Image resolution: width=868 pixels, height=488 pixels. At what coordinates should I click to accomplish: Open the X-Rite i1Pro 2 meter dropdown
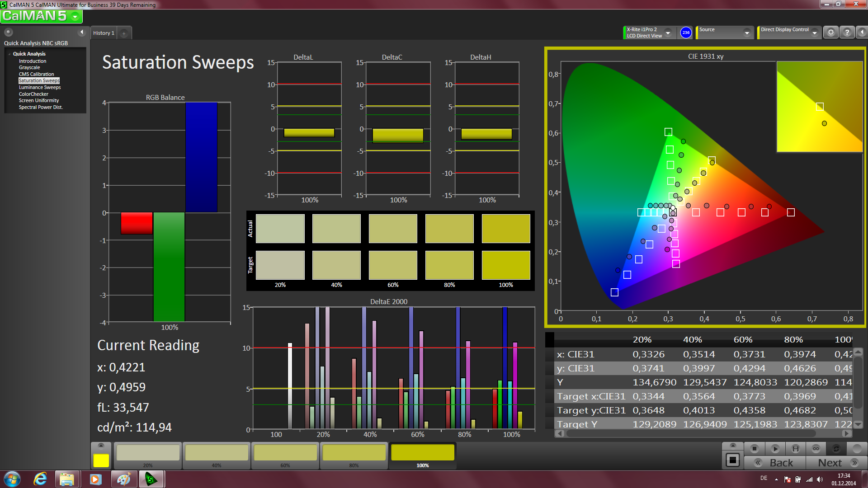click(668, 33)
